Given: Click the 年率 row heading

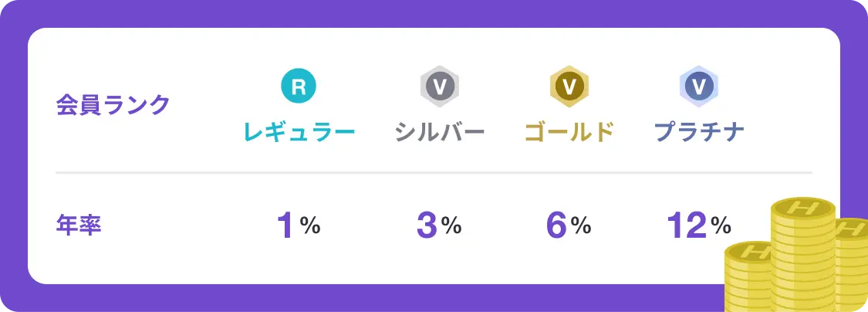Looking at the screenshot, I should (x=79, y=226).
